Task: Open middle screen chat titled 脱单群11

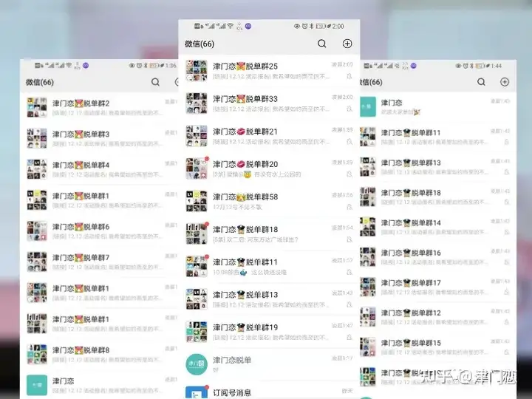Action: (245, 262)
